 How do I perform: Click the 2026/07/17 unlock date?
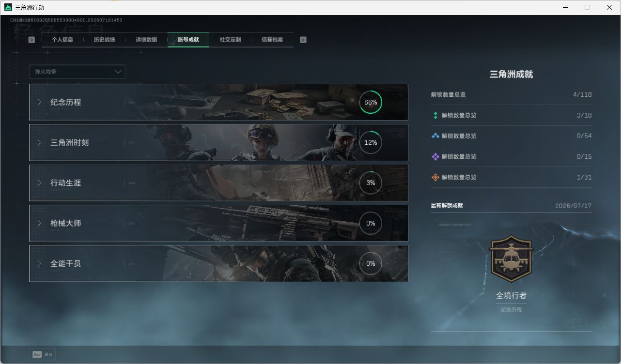[x=574, y=206]
